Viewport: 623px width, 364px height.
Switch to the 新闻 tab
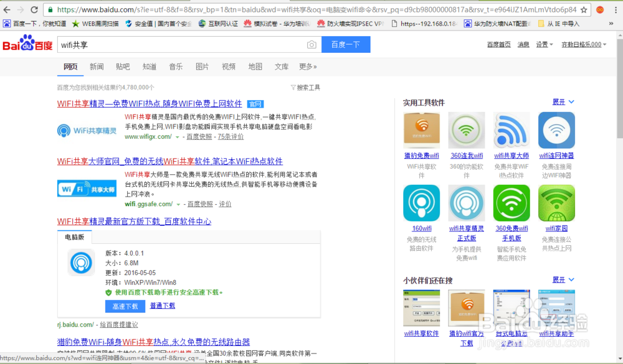tap(97, 67)
